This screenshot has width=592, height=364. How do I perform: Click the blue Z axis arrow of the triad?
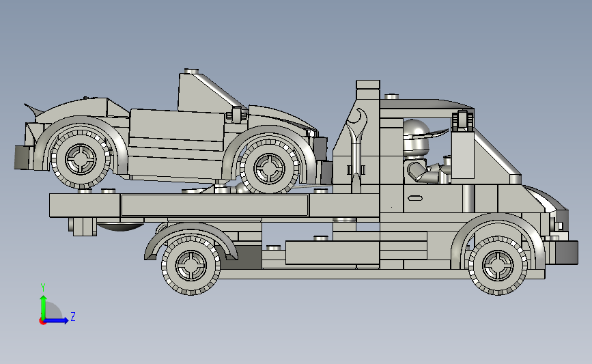(x=57, y=320)
